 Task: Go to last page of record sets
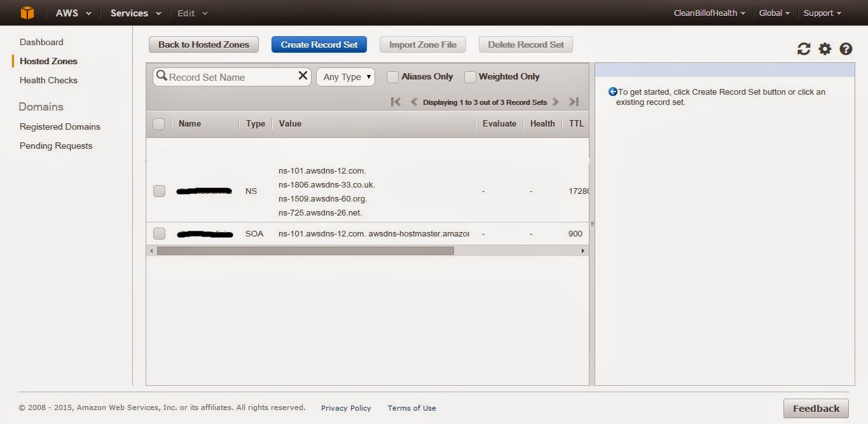(574, 102)
